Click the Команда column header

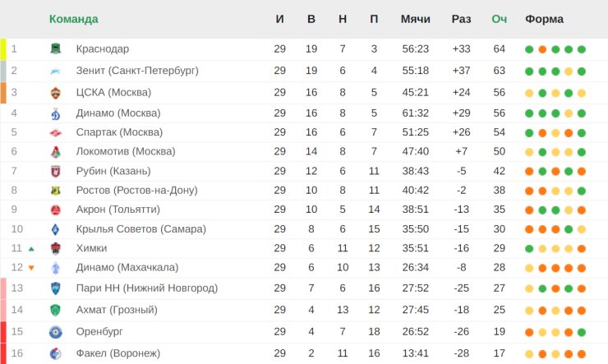(x=74, y=19)
